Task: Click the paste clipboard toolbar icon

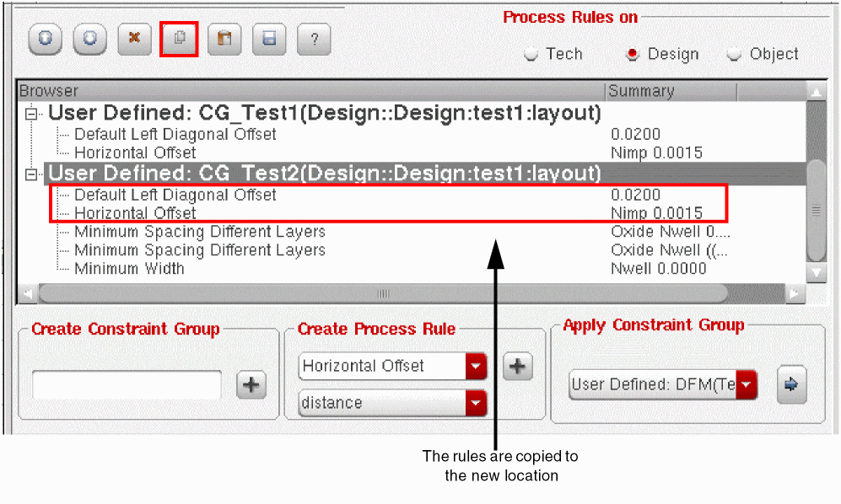Action: click(x=224, y=39)
